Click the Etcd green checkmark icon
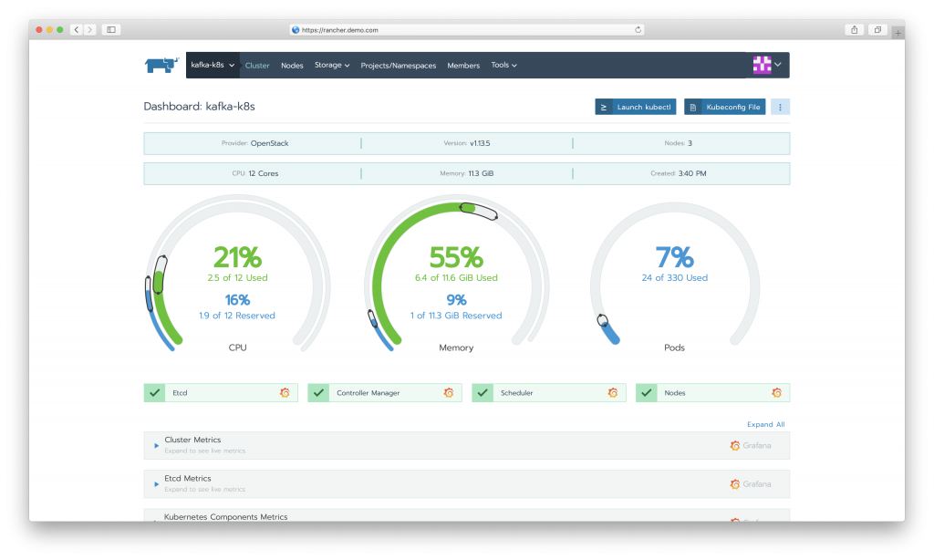Screen dimensions: 934x560 [154, 392]
